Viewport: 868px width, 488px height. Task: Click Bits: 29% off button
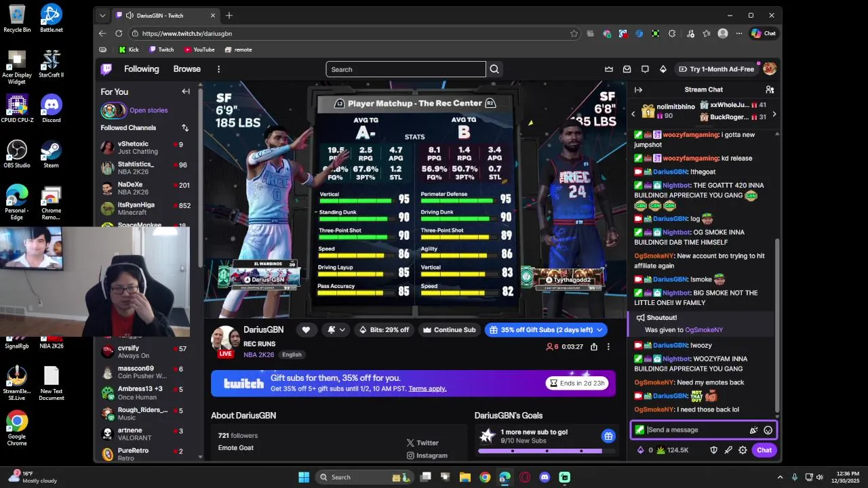tap(384, 330)
